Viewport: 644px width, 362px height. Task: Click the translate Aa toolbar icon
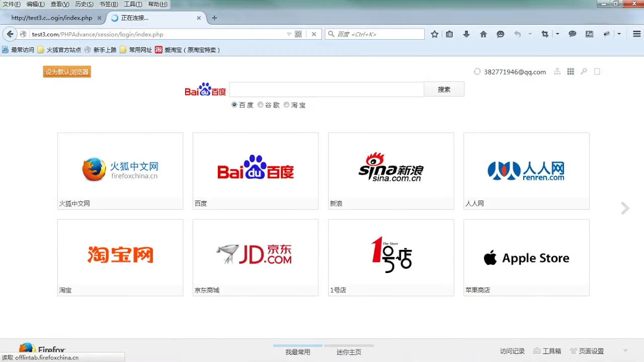click(x=590, y=34)
